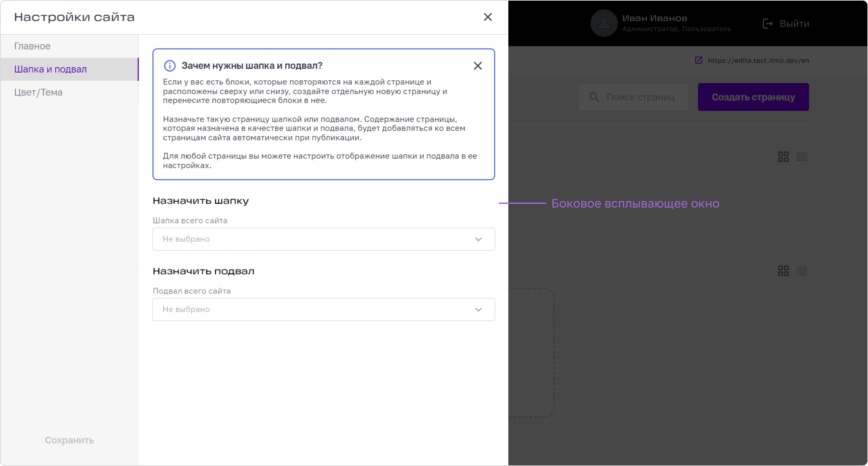
Task: Click the user avatar icon
Action: [x=604, y=23]
